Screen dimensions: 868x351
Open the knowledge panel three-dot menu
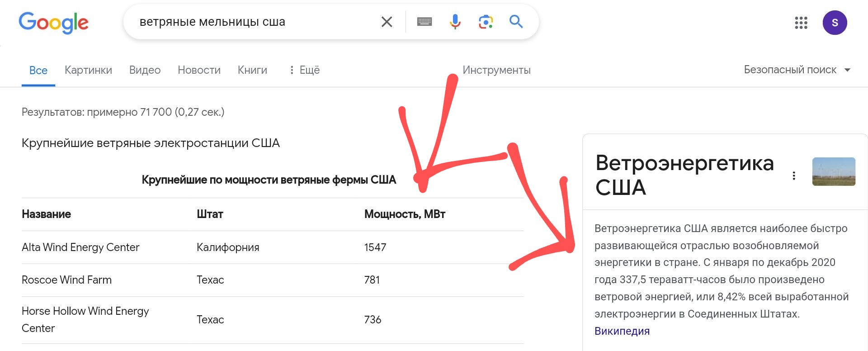point(794,175)
